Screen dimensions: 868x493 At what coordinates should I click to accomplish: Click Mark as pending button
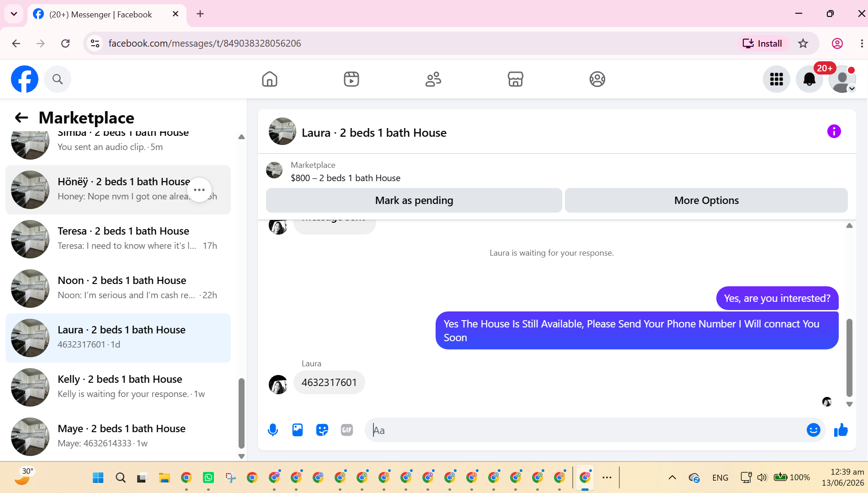pyautogui.click(x=414, y=200)
